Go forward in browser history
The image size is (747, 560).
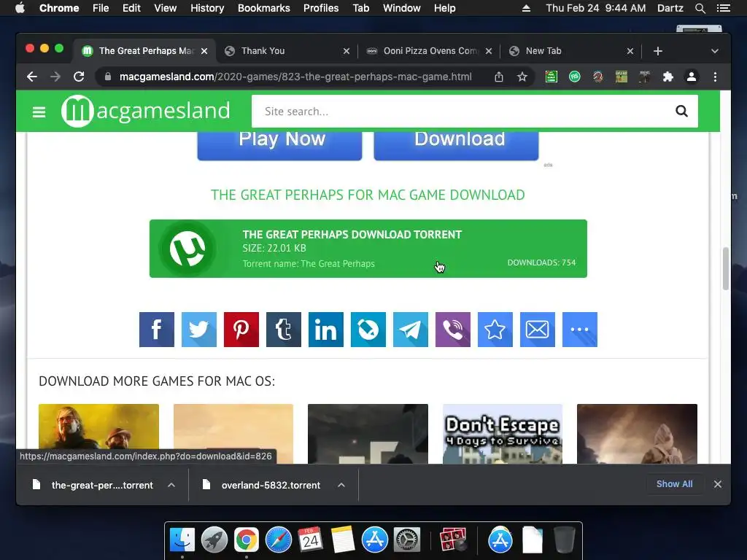pyautogui.click(x=55, y=77)
